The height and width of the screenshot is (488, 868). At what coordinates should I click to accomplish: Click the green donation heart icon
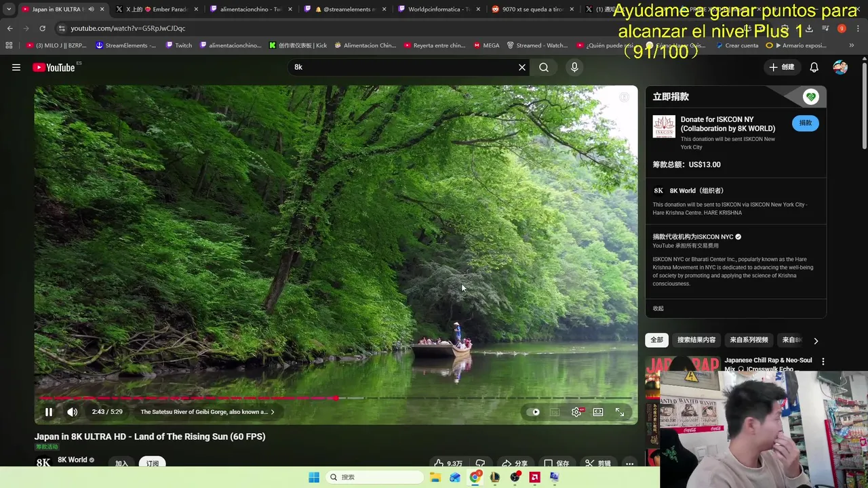point(811,97)
